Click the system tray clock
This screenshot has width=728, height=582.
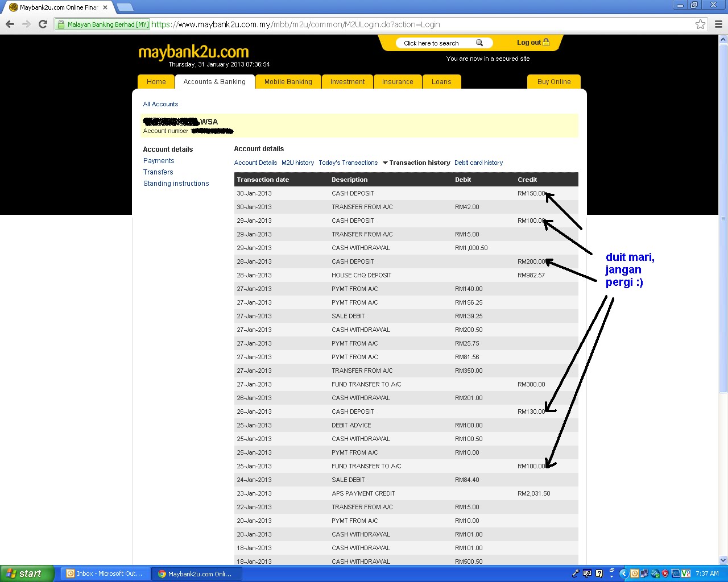click(707, 573)
